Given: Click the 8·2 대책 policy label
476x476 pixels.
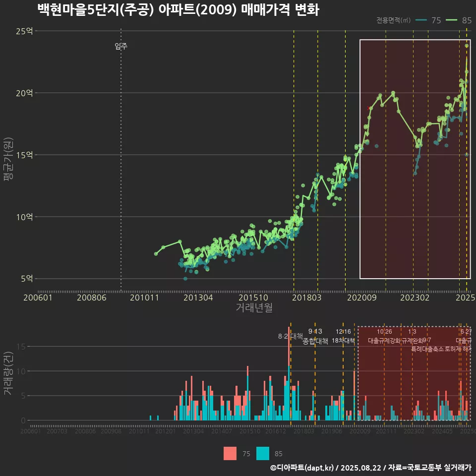Looking at the screenshot, I should pyautogui.click(x=291, y=336).
